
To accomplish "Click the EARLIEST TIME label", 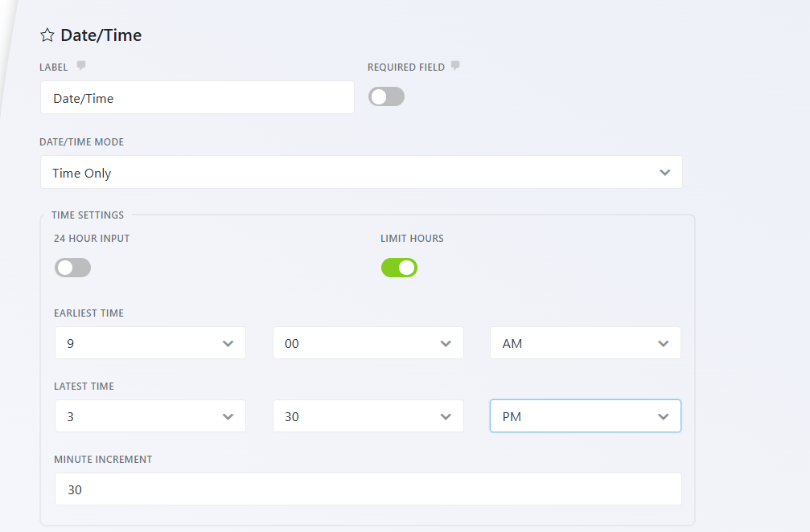I will (x=88, y=313).
